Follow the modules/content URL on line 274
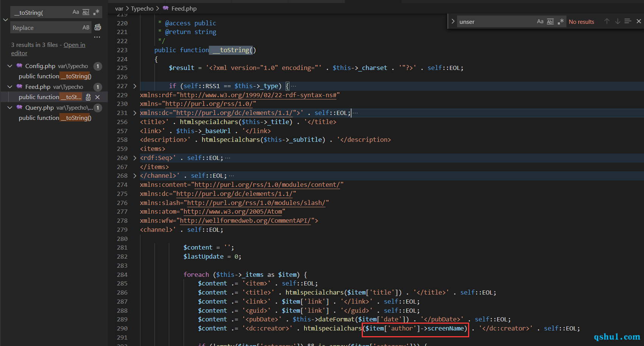The width and height of the screenshot is (644, 346). click(x=267, y=185)
